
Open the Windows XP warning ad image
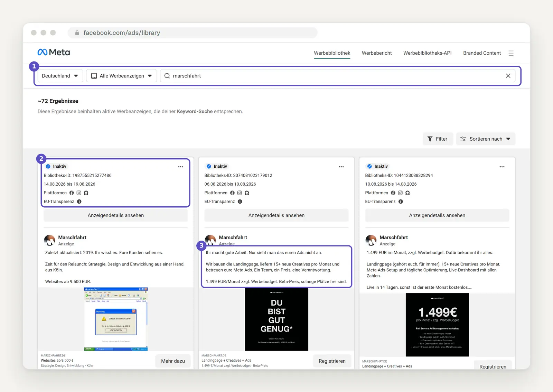pos(116,319)
